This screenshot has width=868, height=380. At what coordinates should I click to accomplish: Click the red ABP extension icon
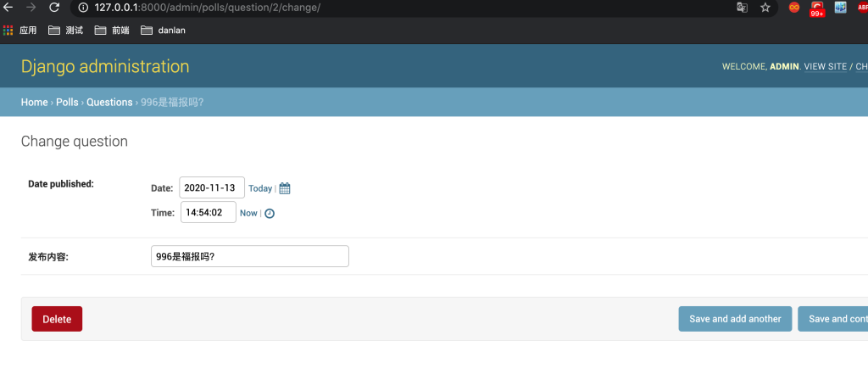tap(862, 8)
